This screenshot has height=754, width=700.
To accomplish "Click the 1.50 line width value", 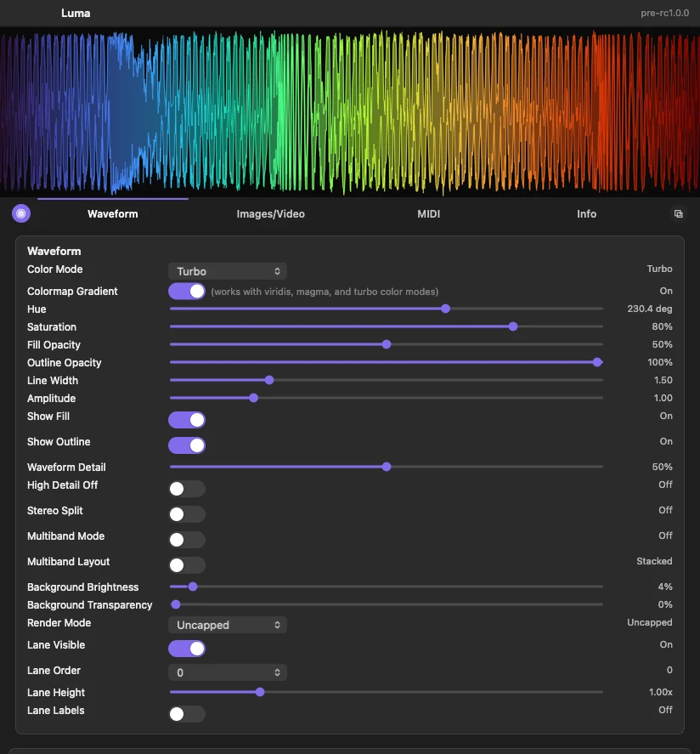I will (x=663, y=380).
